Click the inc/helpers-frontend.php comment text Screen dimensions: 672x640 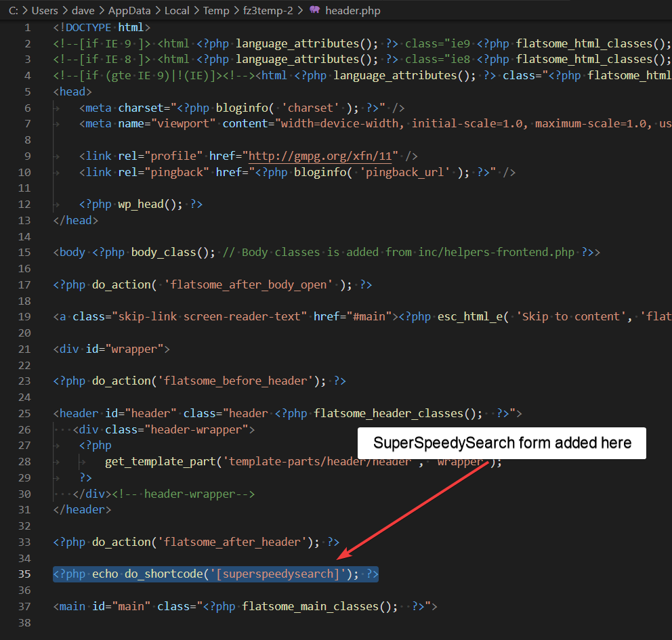(497, 253)
